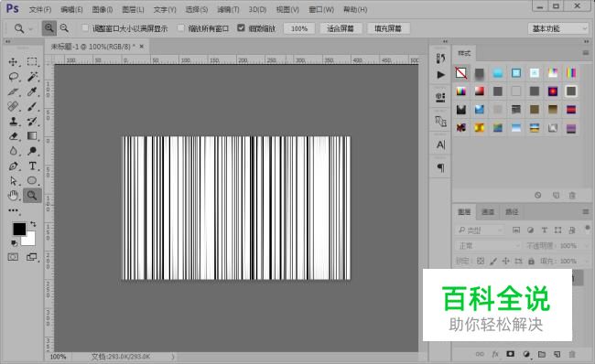Image resolution: width=595 pixels, height=364 pixels.
Task: Toggle lock position icon
Action: pos(506,261)
